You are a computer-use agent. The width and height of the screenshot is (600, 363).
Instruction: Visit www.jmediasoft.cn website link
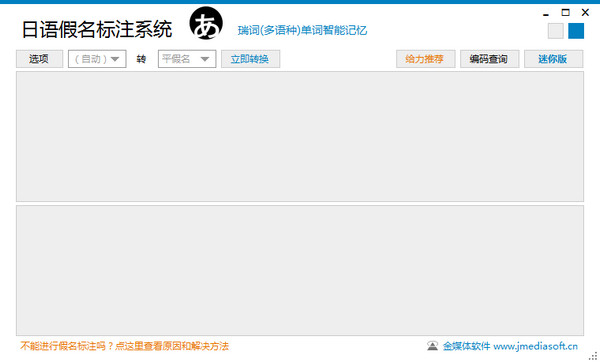click(x=535, y=346)
